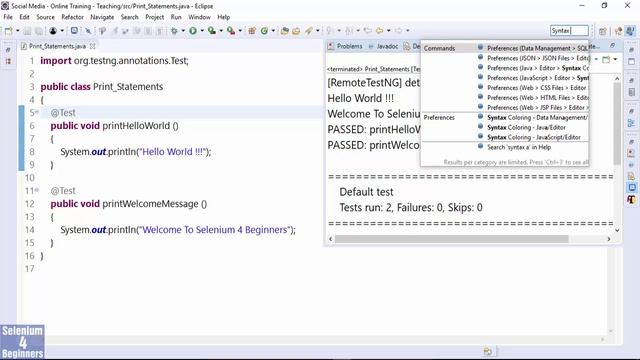
Task: Click the Coverage launch icon
Action: point(211,31)
